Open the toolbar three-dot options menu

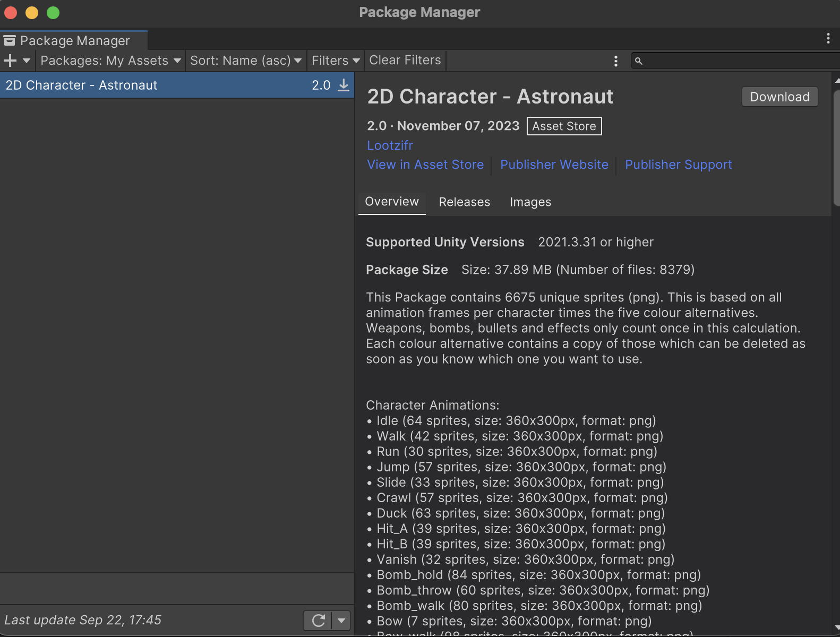click(616, 61)
